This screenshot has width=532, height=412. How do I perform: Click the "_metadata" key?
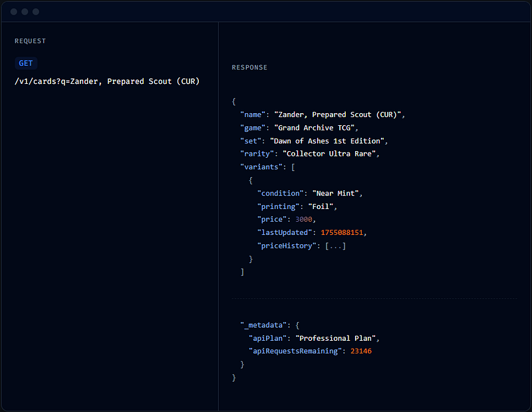tap(263, 325)
